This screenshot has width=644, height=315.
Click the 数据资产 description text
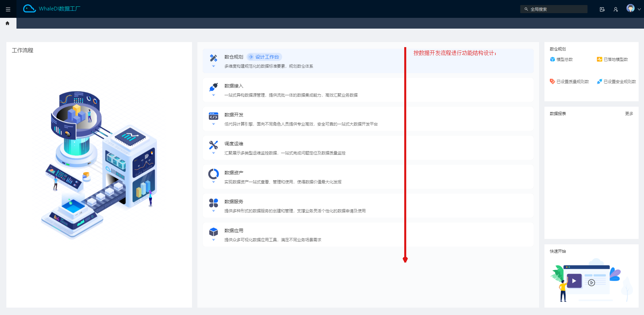pyautogui.click(x=283, y=182)
